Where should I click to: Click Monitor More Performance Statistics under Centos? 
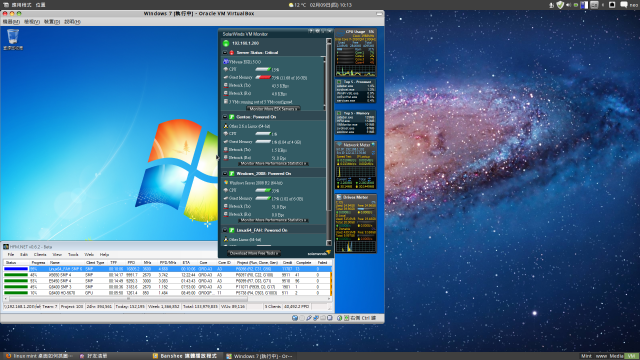point(273,164)
